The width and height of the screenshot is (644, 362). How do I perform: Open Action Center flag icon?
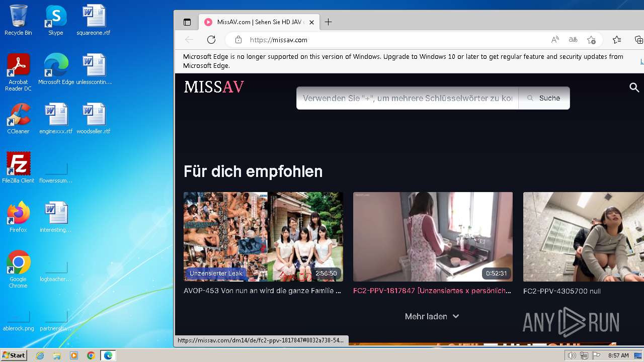pos(596,355)
